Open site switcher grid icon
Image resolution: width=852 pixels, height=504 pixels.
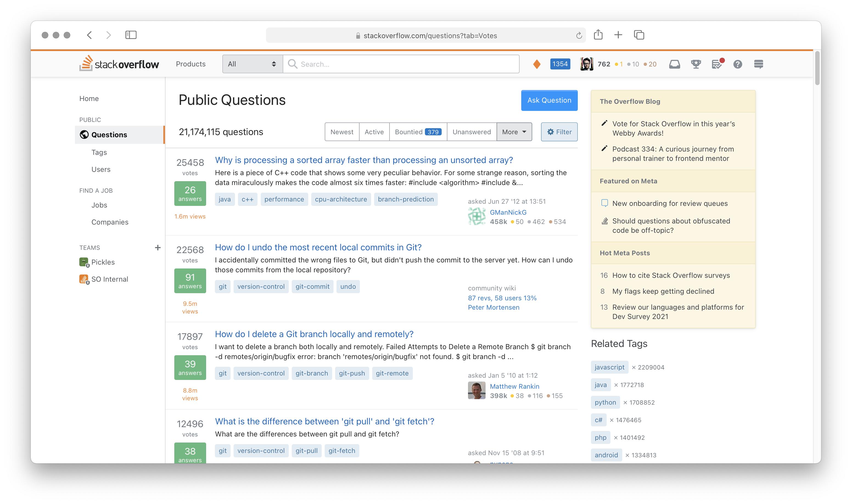[759, 64]
